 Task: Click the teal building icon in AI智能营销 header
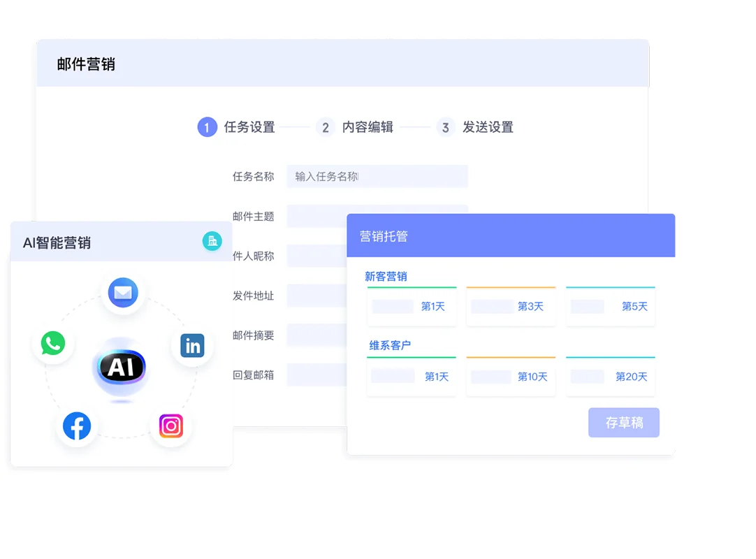coord(212,241)
